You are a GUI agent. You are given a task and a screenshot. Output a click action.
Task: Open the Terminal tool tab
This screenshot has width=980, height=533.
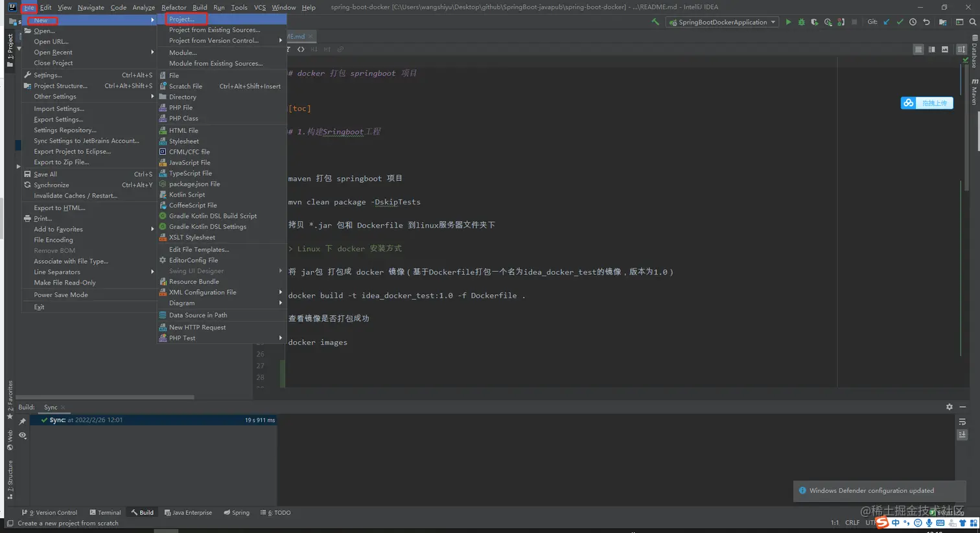[x=105, y=513]
